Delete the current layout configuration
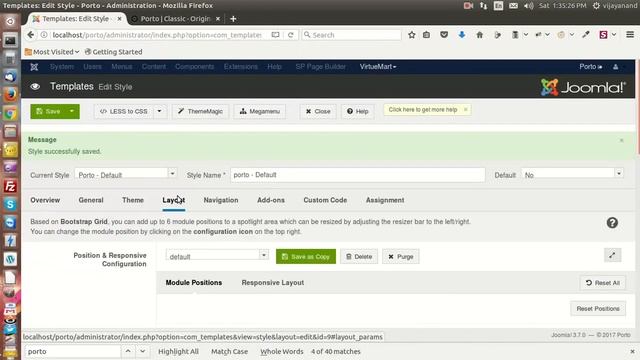The height and width of the screenshot is (360, 640). click(359, 256)
